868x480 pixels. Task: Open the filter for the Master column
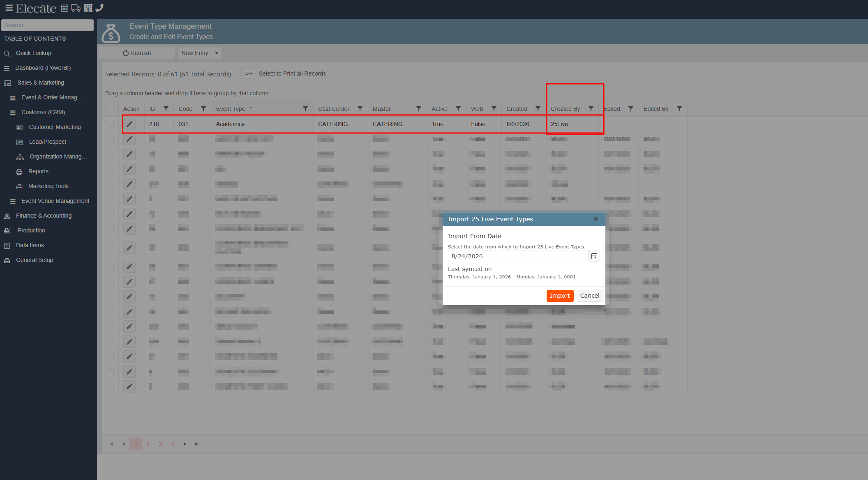419,109
